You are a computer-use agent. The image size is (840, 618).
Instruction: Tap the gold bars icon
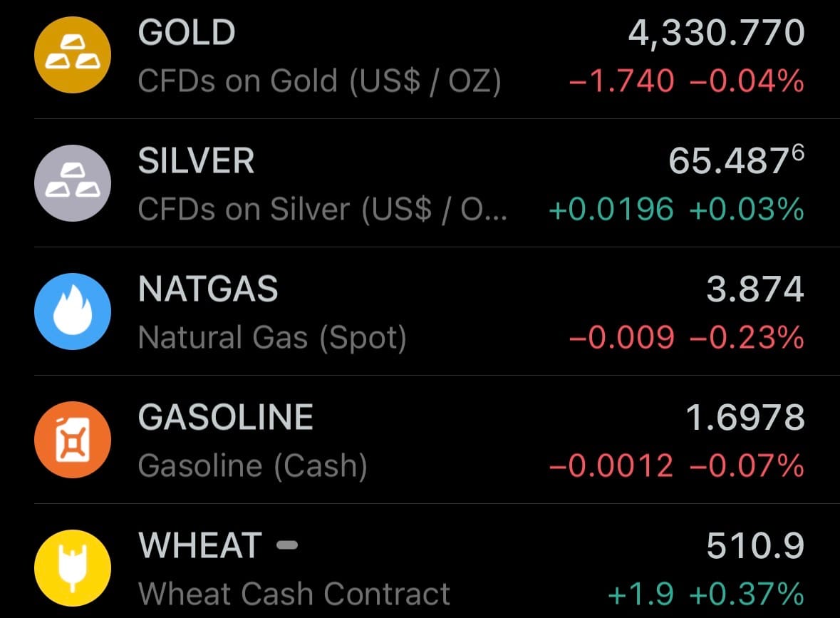click(x=73, y=55)
